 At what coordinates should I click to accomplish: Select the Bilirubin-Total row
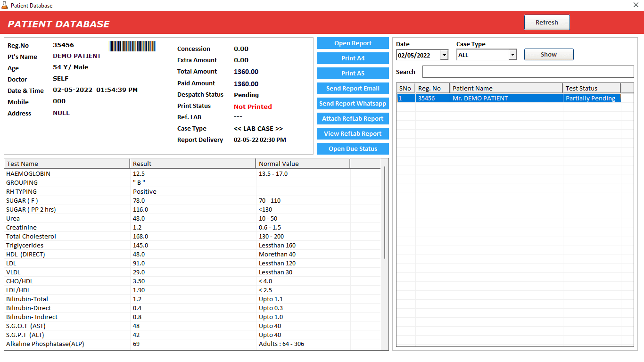pos(192,299)
